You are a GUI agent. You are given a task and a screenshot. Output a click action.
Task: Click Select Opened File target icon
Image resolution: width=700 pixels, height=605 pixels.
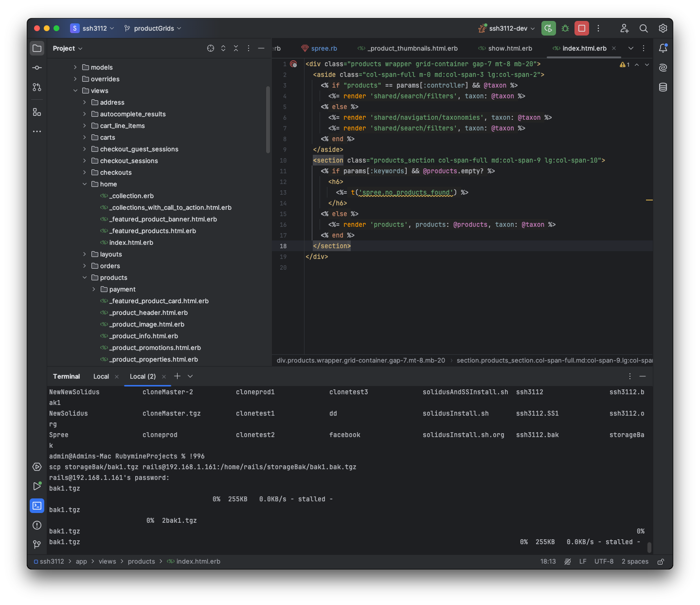[x=210, y=48]
